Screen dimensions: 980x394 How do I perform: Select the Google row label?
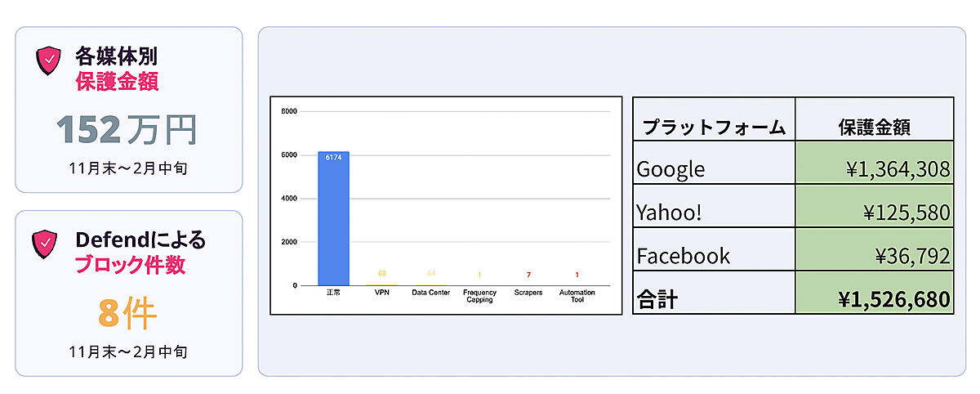click(670, 169)
